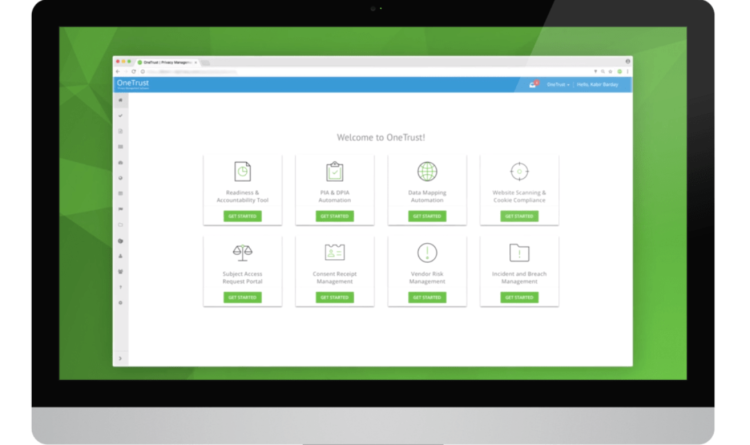Open the help question mark sidebar icon
The width and height of the screenshot is (750, 445).
click(121, 287)
